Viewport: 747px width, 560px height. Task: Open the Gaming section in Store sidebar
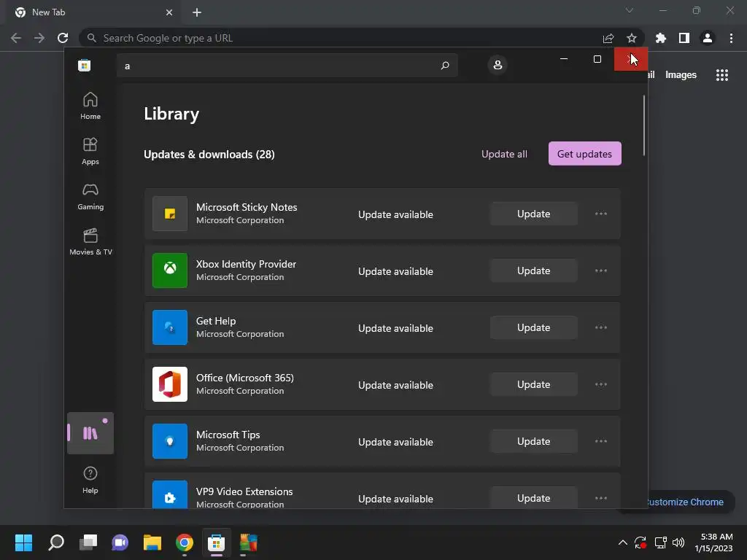(90, 196)
